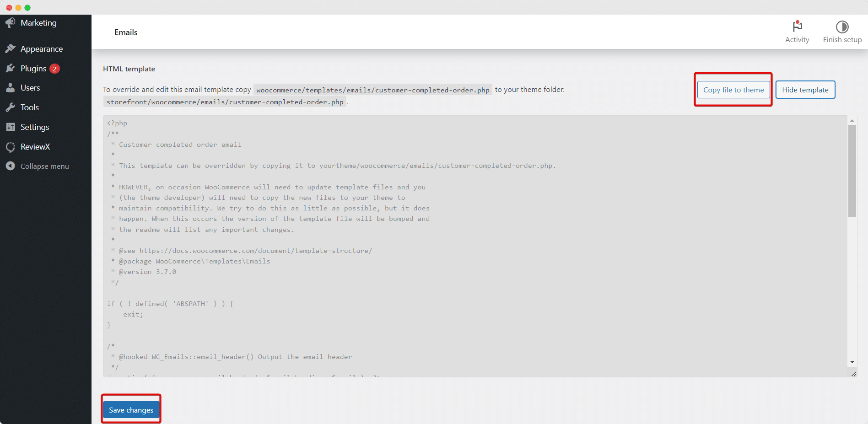The image size is (868, 424).
Task: Click the textarea resize handle corner
Action: 854,374
